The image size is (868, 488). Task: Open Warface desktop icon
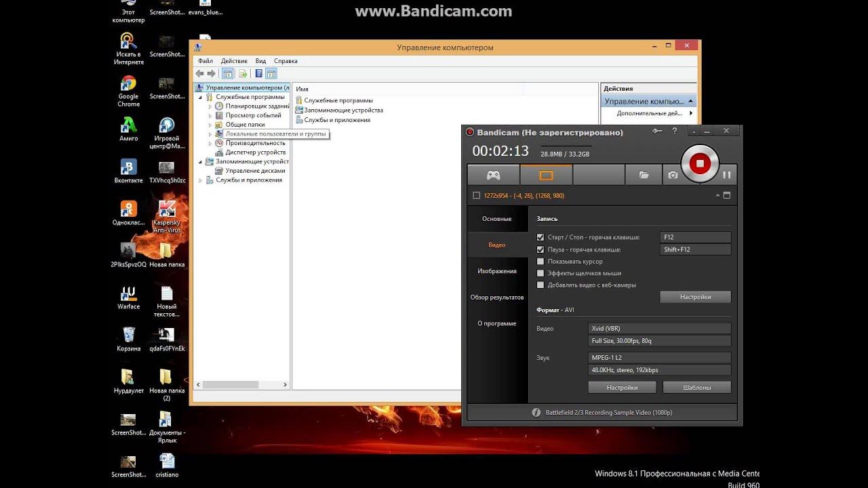128,298
